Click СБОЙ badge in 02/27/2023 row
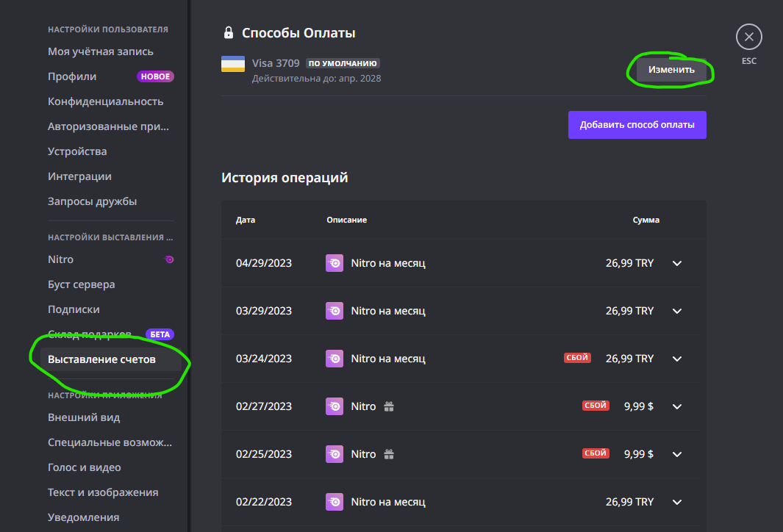This screenshot has width=783, height=532. 596,405
